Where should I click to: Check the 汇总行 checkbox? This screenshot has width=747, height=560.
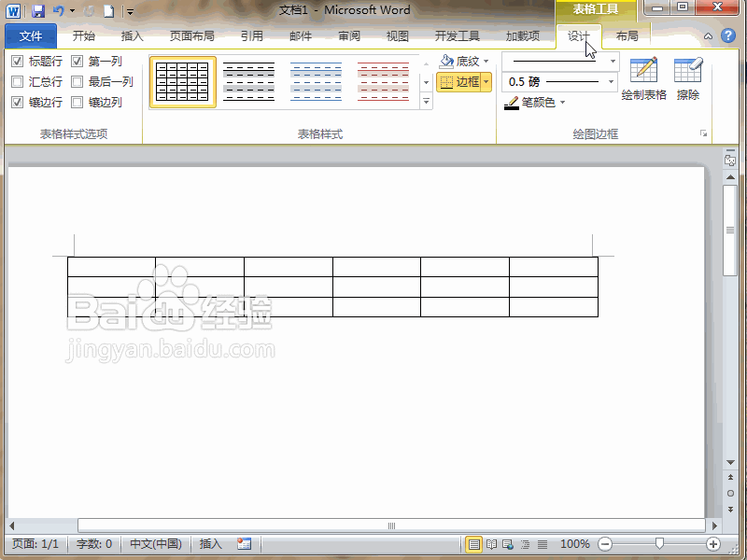[17, 81]
